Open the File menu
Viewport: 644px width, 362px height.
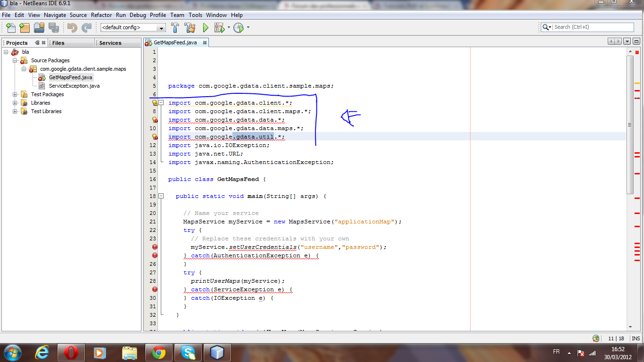(6, 15)
